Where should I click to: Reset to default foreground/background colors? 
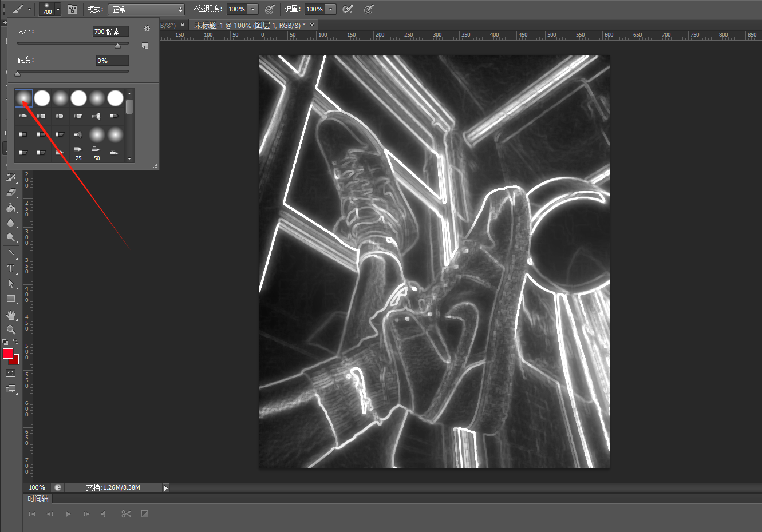tap(5, 342)
